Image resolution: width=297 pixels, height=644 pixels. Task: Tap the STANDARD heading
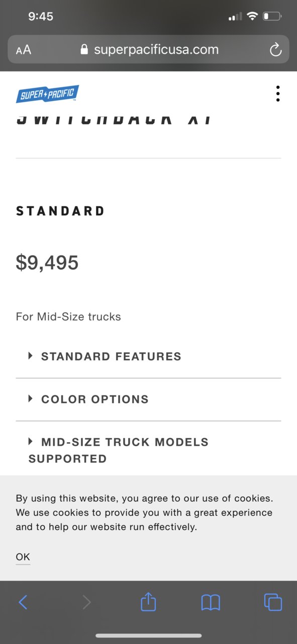[60, 211]
